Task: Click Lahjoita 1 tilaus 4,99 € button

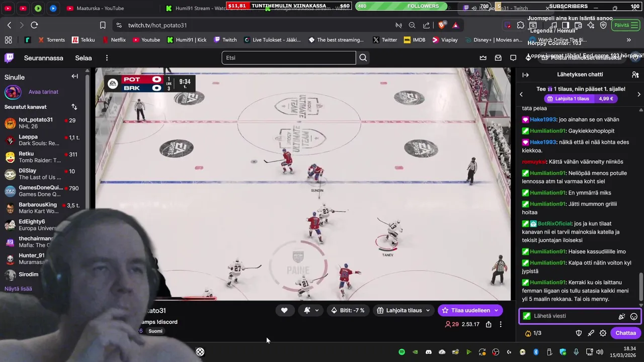Action: [x=580, y=99]
